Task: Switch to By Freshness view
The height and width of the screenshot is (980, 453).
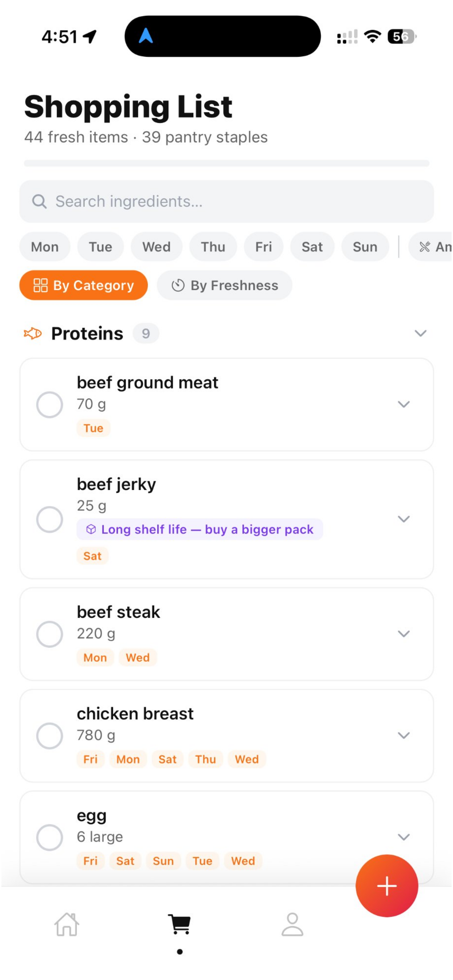Action: 224,285
